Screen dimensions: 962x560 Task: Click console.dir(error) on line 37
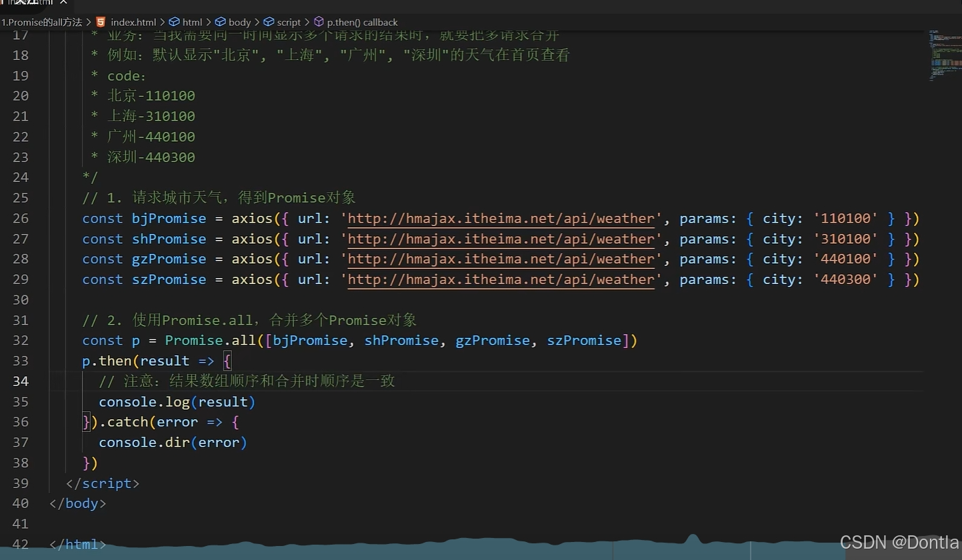pos(173,442)
